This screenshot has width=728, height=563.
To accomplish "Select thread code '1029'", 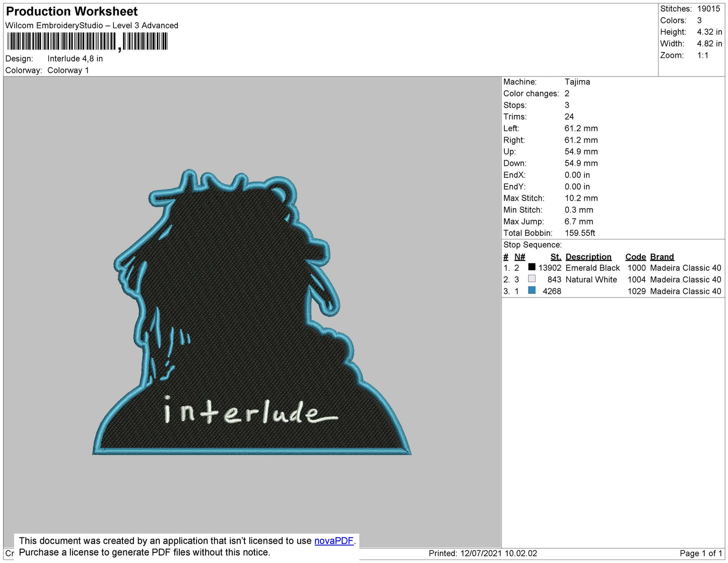I will [636, 291].
